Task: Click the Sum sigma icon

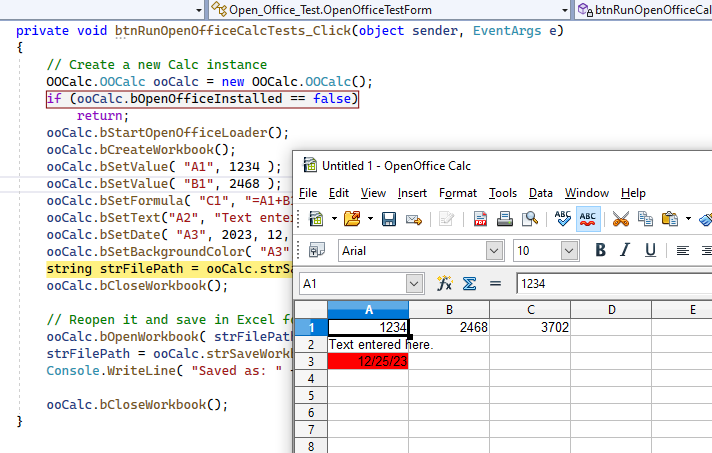Action: (470, 284)
